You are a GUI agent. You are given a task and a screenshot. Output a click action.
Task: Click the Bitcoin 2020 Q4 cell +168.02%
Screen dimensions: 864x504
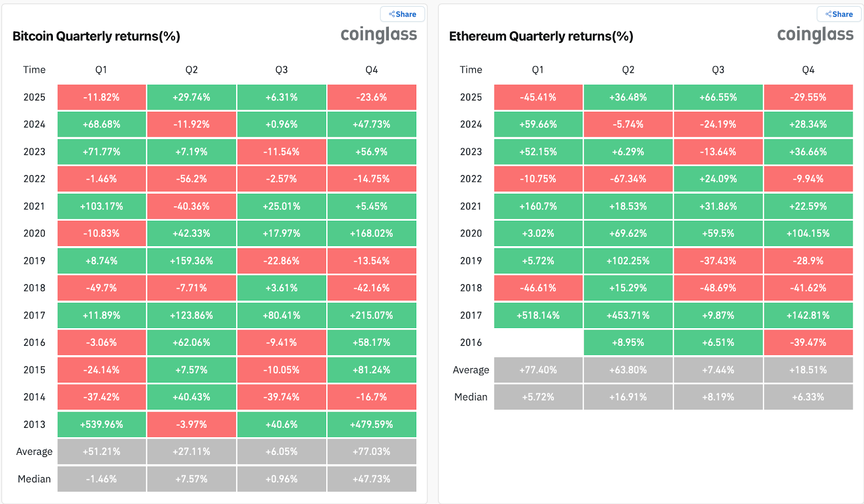(372, 233)
